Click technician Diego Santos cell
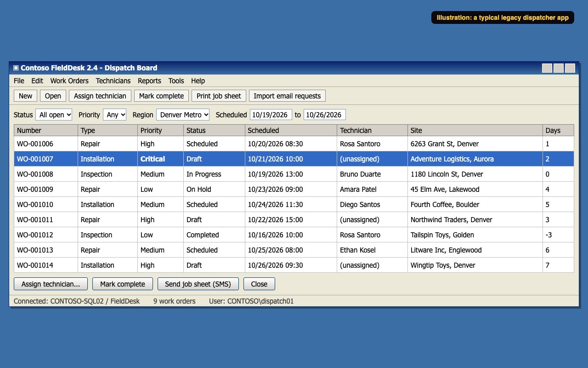 372,204
